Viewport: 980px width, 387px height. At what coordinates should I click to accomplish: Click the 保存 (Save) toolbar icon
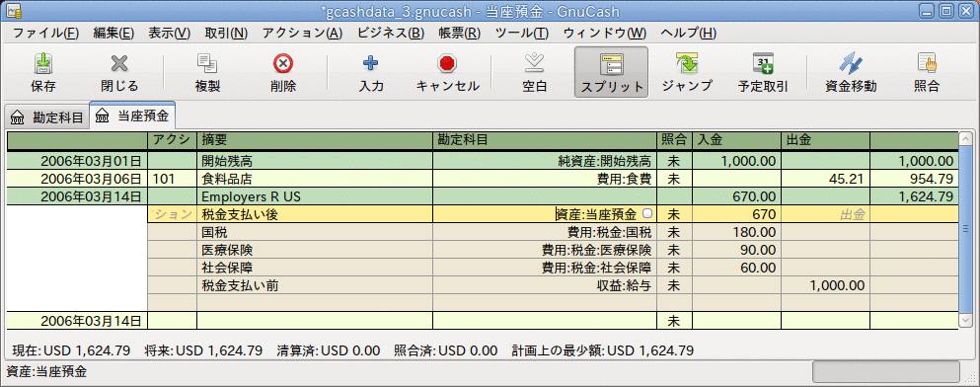click(43, 63)
